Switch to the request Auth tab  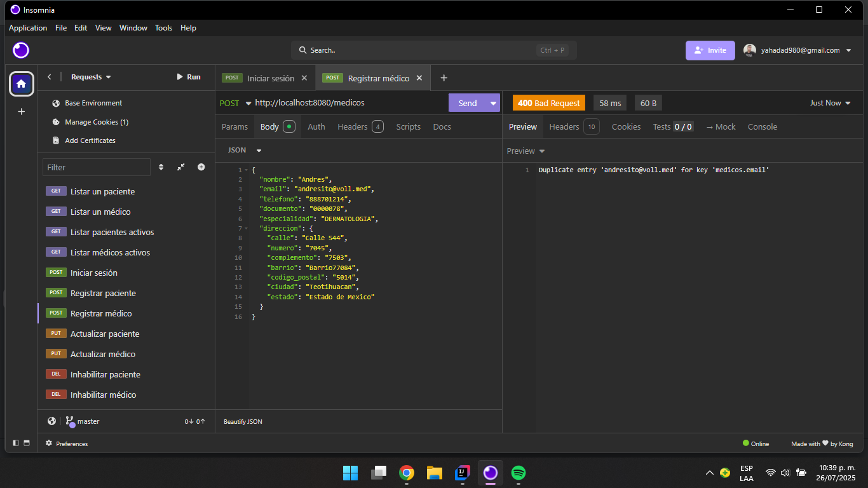[316, 126]
